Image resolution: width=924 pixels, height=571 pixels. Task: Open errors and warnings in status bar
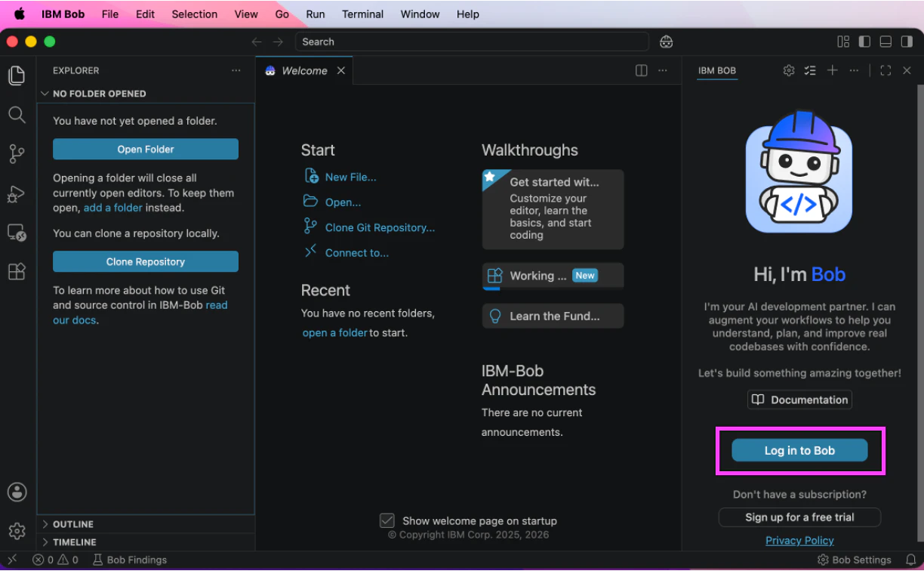(55, 560)
